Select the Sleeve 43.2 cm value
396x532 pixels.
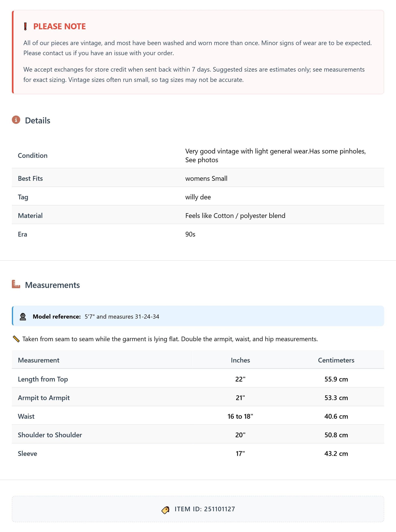[336, 454]
